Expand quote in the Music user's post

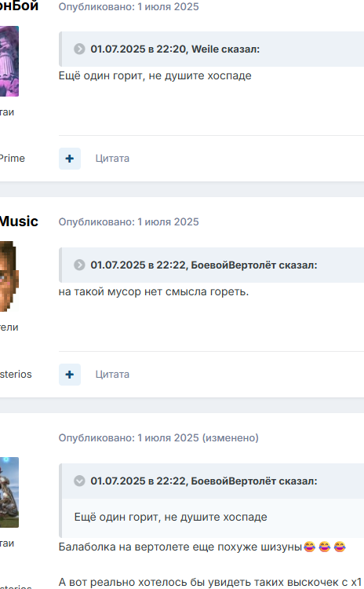tap(79, 265)
